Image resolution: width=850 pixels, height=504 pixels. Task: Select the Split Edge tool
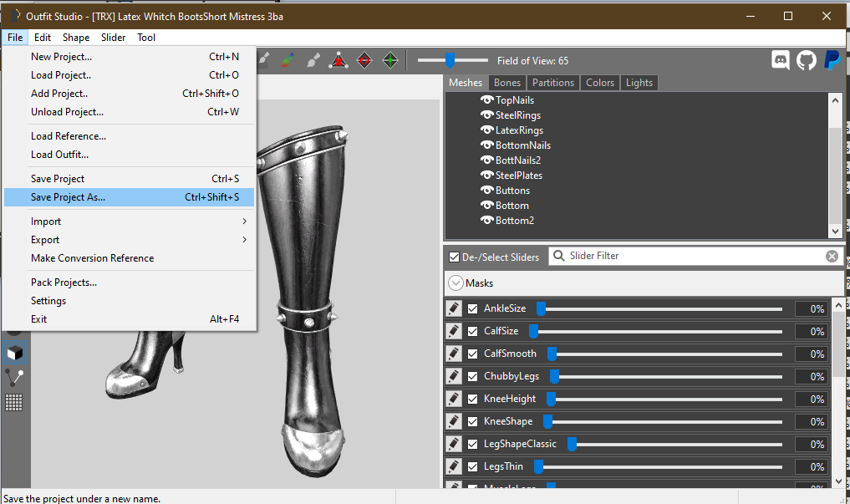[x=390, y=60]
